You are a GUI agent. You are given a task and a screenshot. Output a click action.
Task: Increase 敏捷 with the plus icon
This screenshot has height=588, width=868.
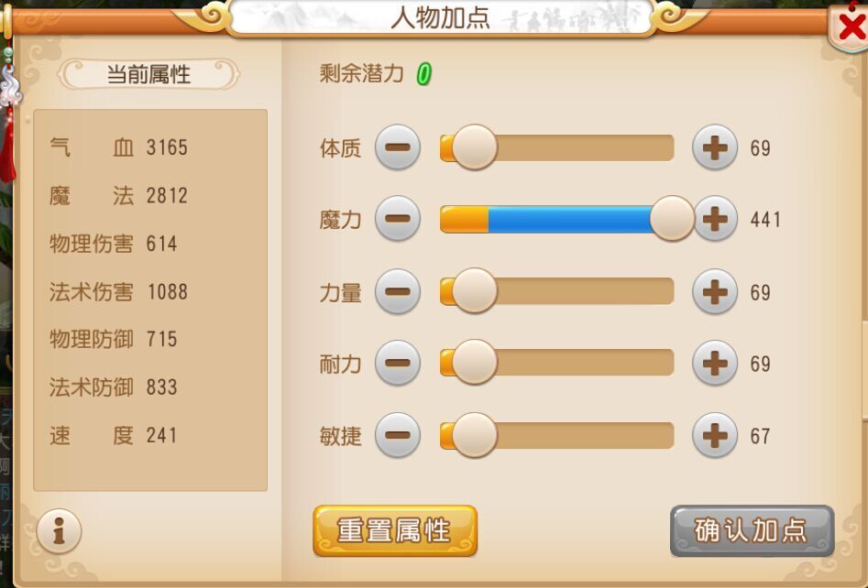tap(715, 435)
